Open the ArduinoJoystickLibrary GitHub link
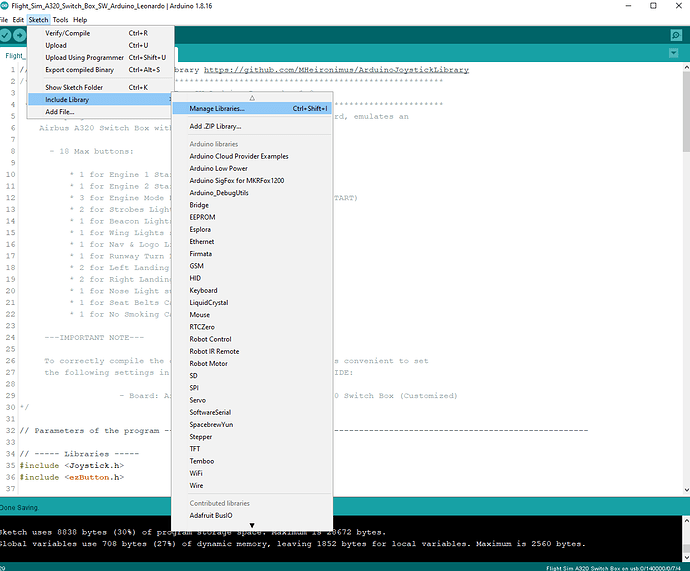The image size is (690, 571). 336,70
